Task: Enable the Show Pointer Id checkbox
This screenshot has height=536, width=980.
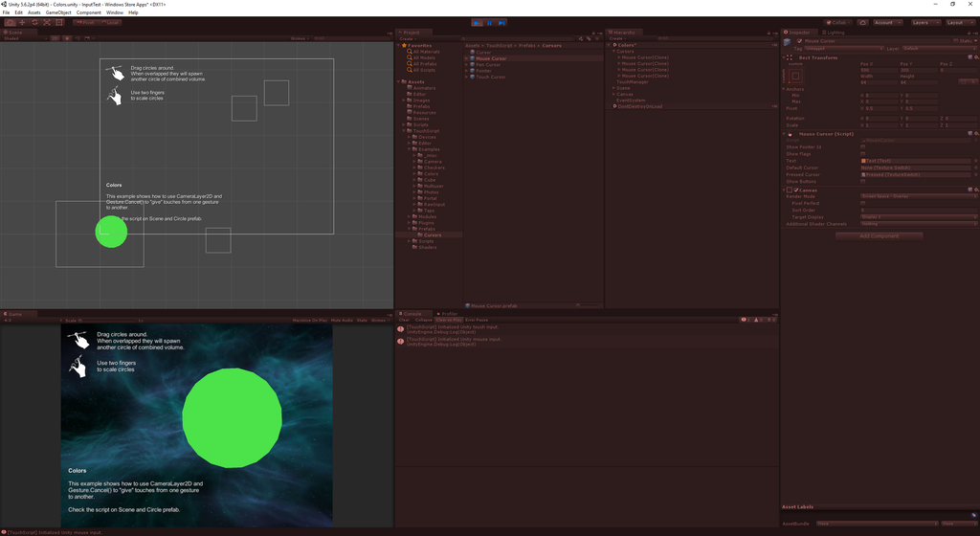Action: [x=863, y=147]
